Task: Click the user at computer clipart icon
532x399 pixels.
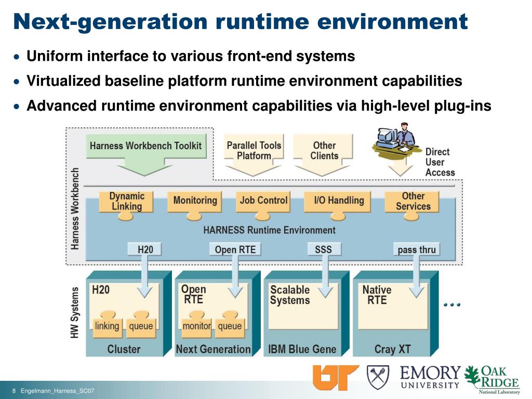Action: [396, 142]
